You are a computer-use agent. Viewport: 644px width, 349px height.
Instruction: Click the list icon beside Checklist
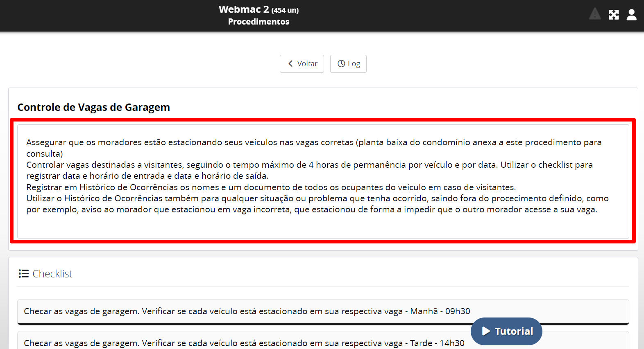pyautogui.click(x=23, y=274)
